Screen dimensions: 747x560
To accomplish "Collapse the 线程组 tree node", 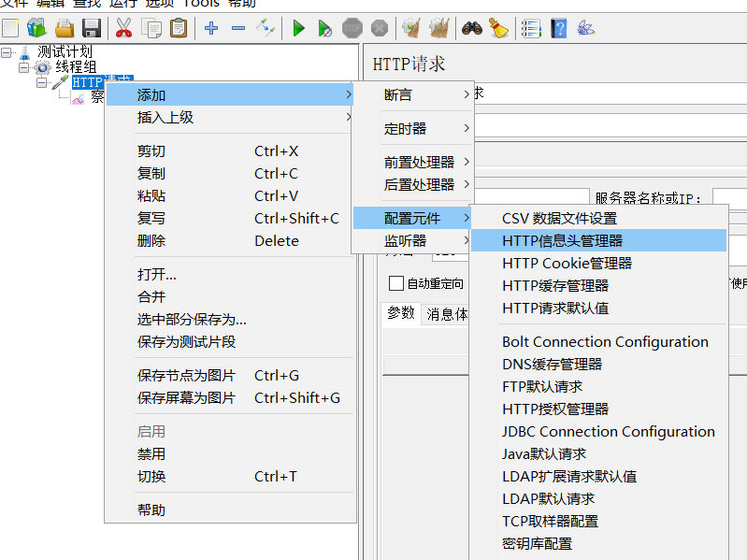I will click(24, 67).
